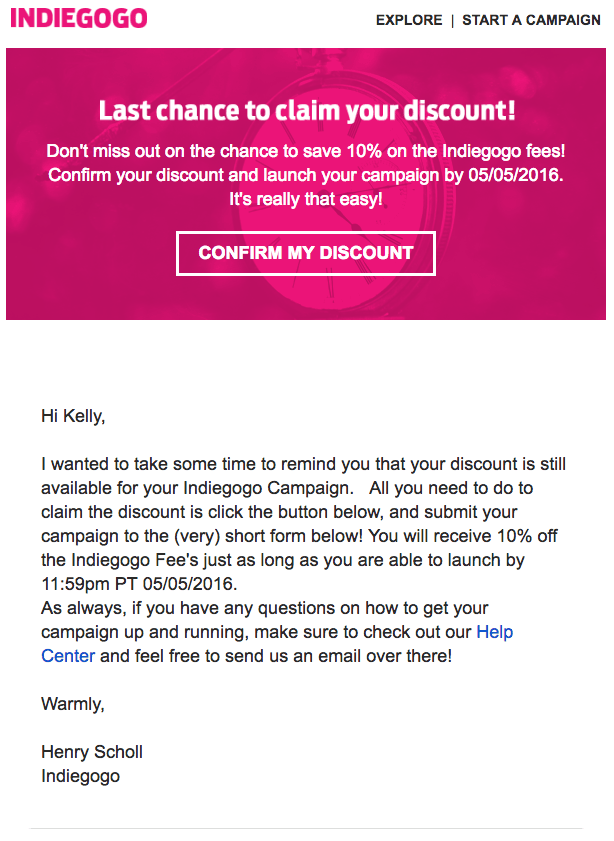Click the Indiegogo line under the signature

click(80, 776)
